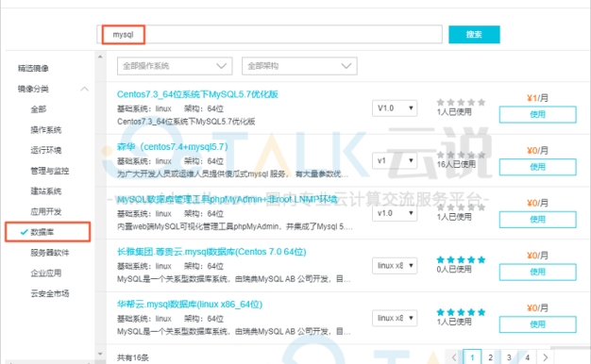Open Centos7.3_64位系统下MySQL5.7优化版 image link
Screen dimensions: 591x364
coord(197,94)
